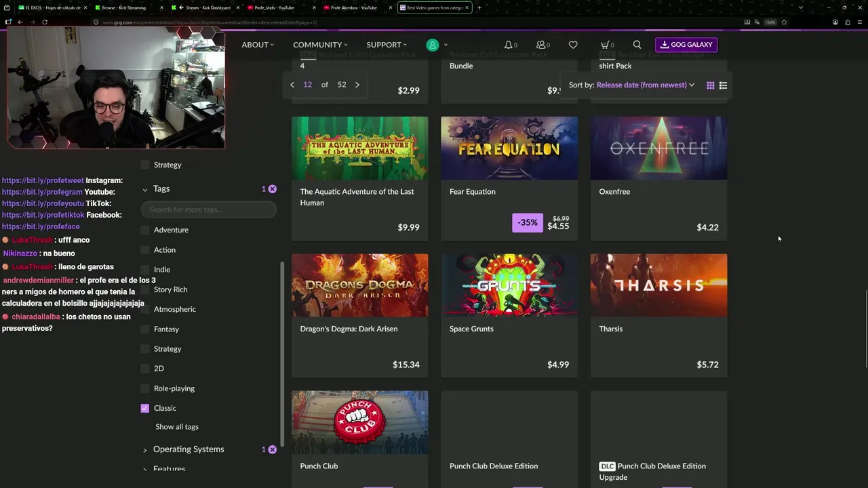868x488 pixels.
Task: Reload the page with browser refresh icon
Action: (x=45, y=22)
